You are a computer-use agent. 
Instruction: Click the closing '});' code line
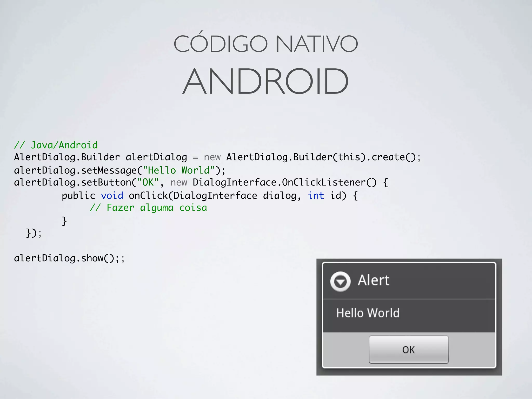click(x=34, y=233)
